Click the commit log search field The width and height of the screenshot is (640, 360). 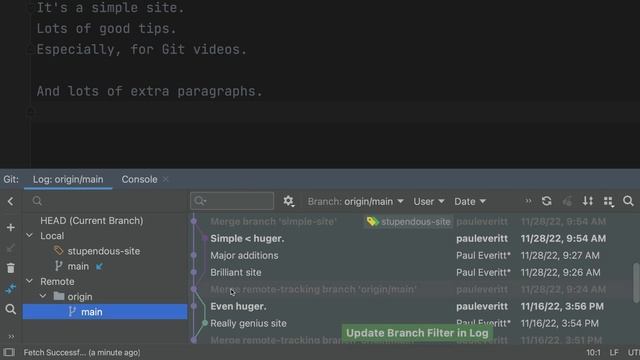click(232, 201)
